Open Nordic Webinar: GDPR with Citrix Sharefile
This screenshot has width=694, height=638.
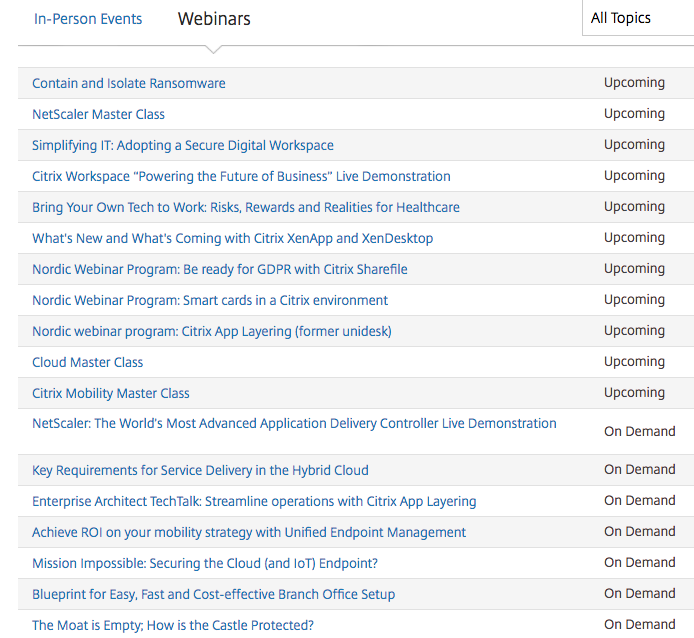pos(220,269)
